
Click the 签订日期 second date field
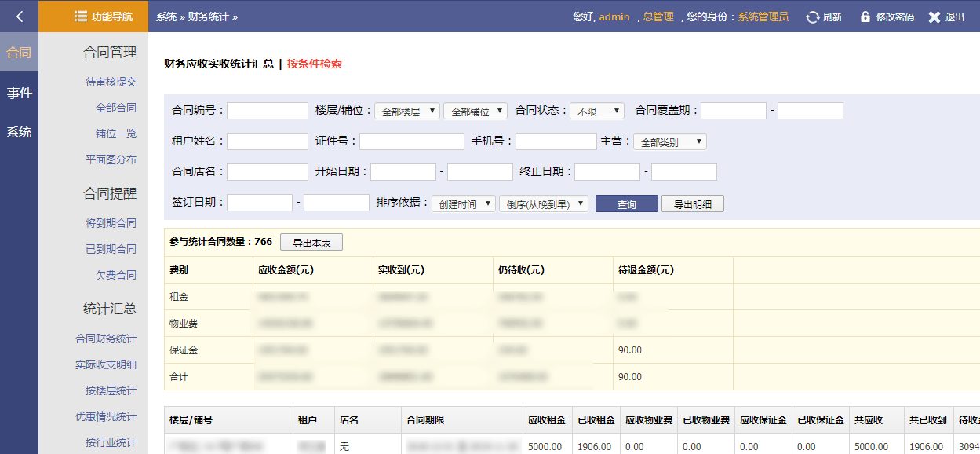[337, 203]
